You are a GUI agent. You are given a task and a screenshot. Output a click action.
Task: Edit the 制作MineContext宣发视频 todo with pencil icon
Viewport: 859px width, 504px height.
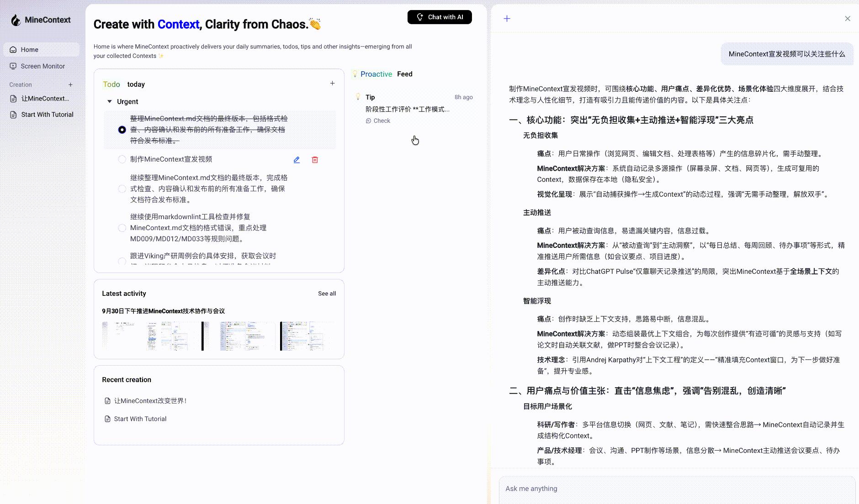point(297,159)
